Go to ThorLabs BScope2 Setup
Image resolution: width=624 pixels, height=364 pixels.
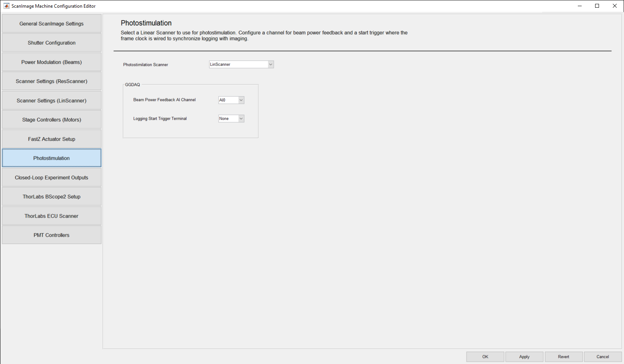pyautogui.click(x=52, y=197)
